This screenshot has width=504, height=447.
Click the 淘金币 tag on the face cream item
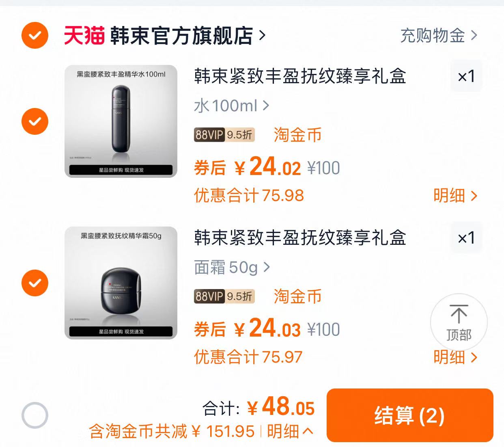pos(297,297)
